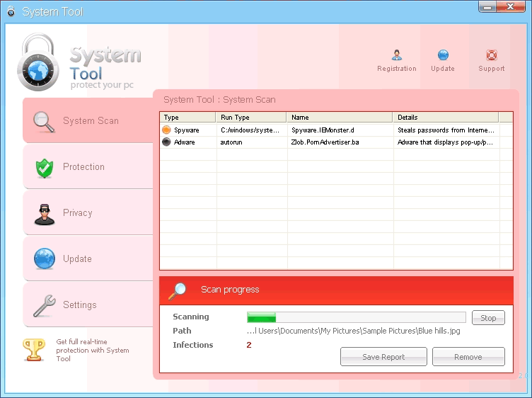Click the wrench Settings icon
The height and width of the screenshot is (398, 532).
[45, 305]
